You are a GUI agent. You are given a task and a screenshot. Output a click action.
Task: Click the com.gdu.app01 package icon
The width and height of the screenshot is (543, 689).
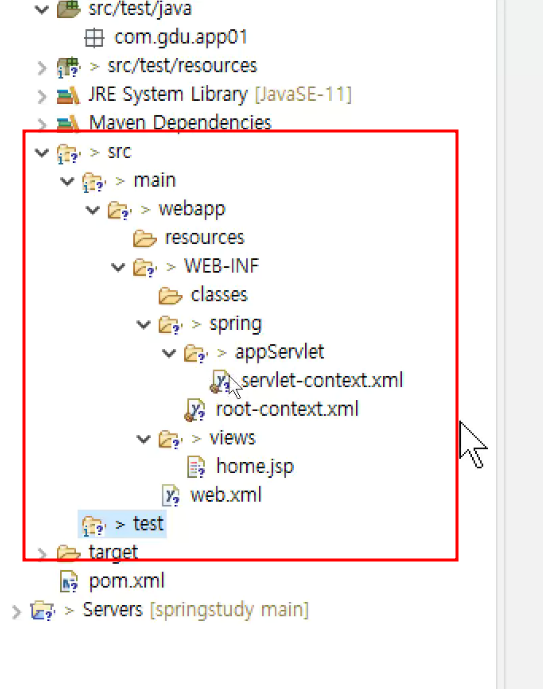tap(94, 38)
